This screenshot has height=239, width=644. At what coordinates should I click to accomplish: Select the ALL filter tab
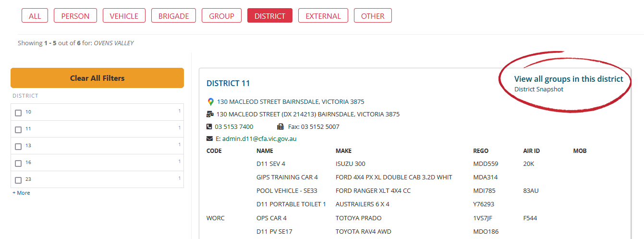point(35,15)
